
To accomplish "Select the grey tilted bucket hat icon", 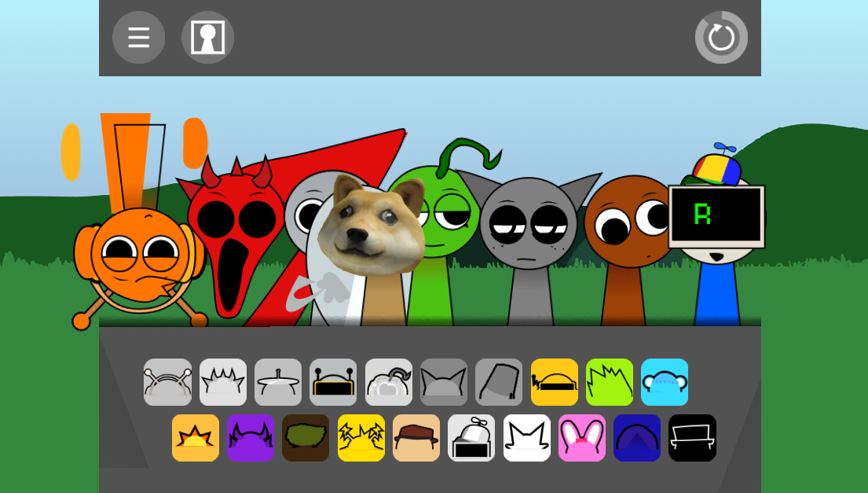I will pyautogui.click(x=499, y=382).
